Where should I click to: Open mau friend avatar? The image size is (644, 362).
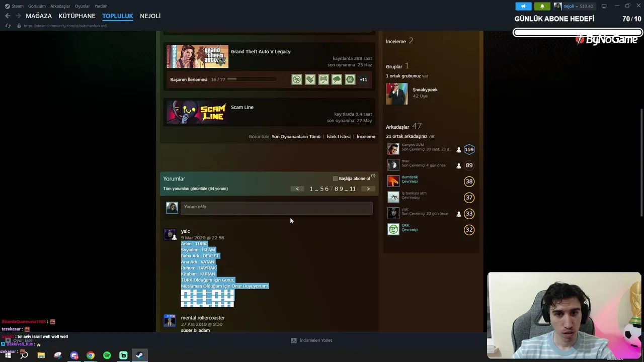393,165
